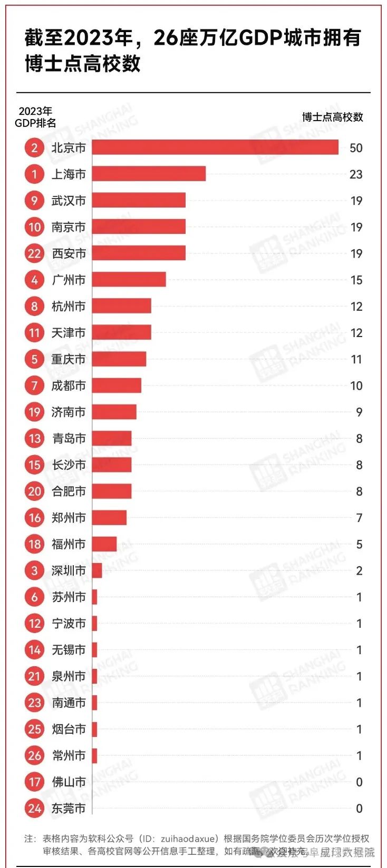The height and width of the screenshot is (868, 387).
Task: Select the rank 26 badge for 常州市
Action: (x=34, y=755)
